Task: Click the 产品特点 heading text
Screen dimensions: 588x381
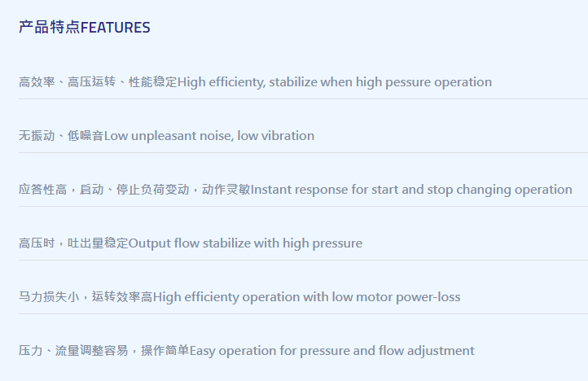Action: coord(50,28)
